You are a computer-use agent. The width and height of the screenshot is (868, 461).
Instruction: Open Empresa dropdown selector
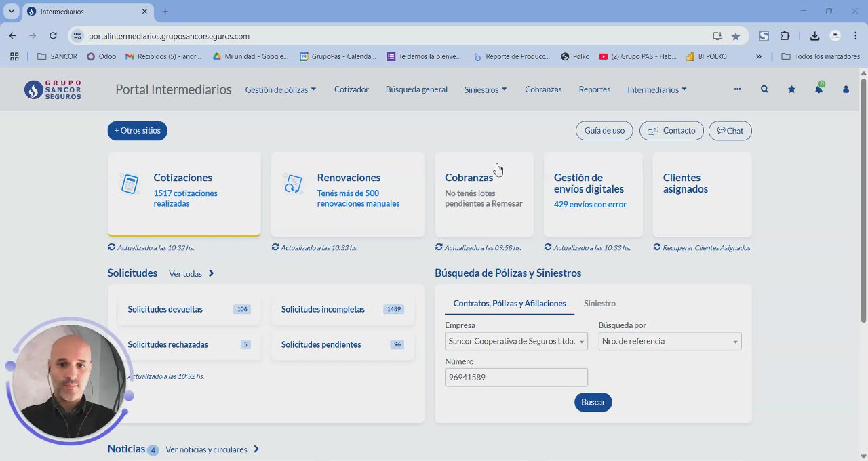coord(516,341)
